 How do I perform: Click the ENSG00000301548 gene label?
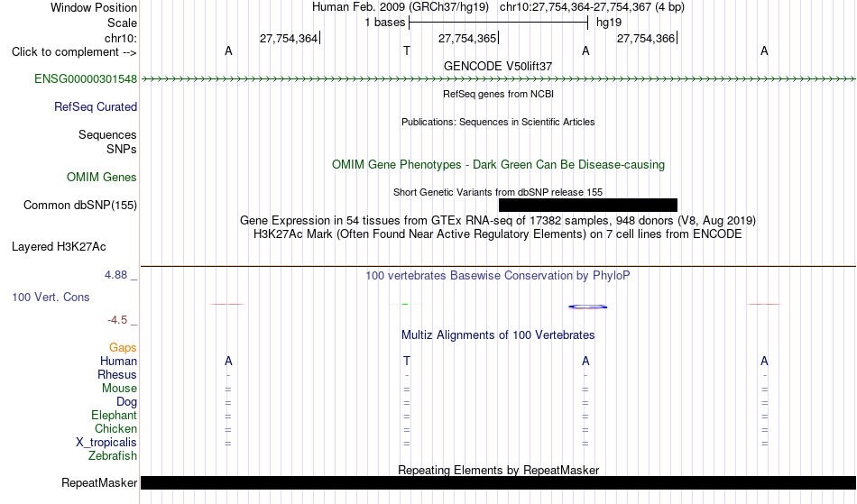(86, 79)
